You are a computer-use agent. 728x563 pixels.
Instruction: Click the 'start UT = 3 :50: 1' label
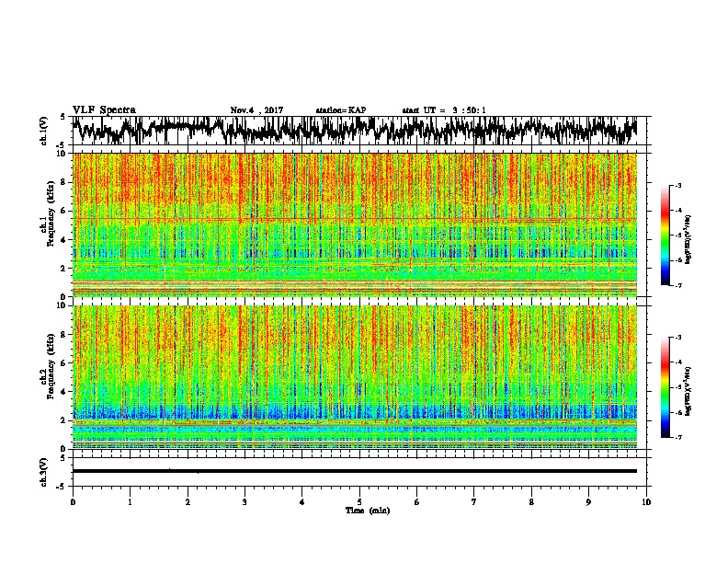pyautogui.click(x=444, y=110)
